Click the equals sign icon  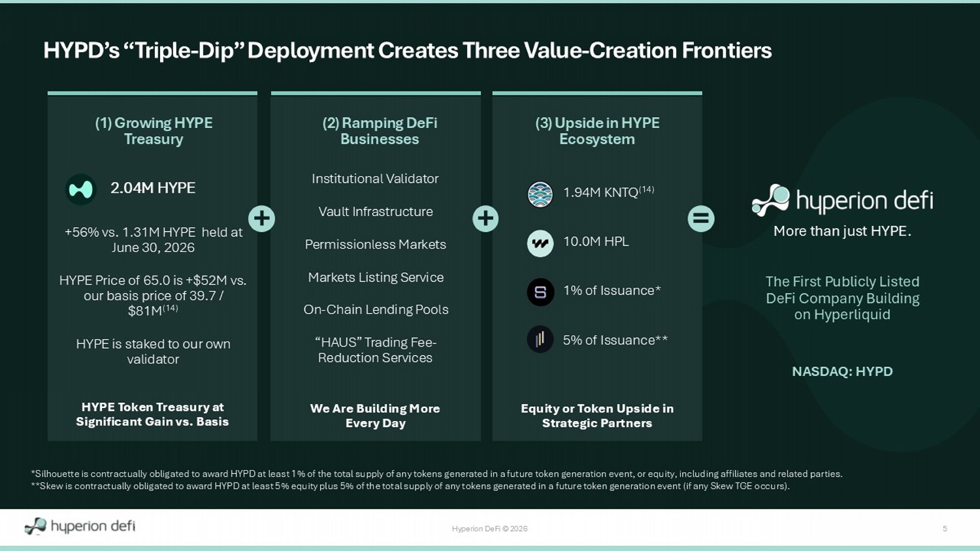coord(701,219)
